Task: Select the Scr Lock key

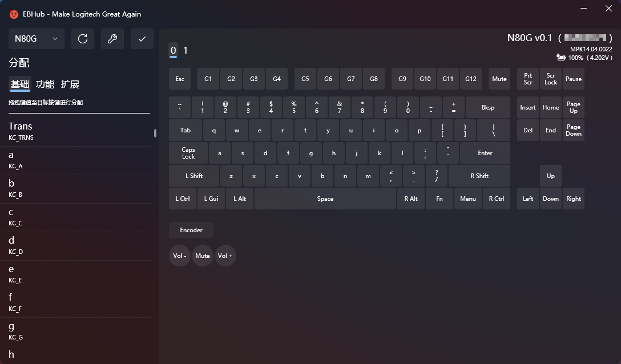Action: (x=551, y=79)
